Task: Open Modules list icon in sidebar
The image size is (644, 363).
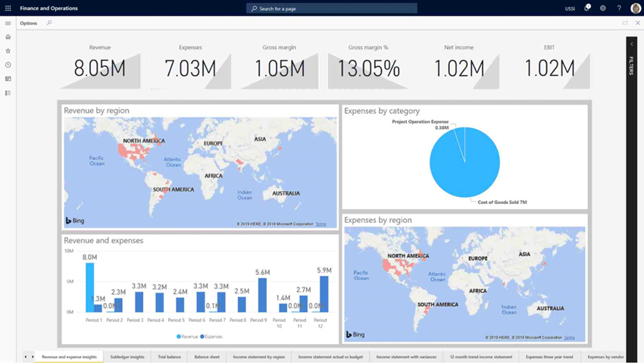Action: coord(8,93)
